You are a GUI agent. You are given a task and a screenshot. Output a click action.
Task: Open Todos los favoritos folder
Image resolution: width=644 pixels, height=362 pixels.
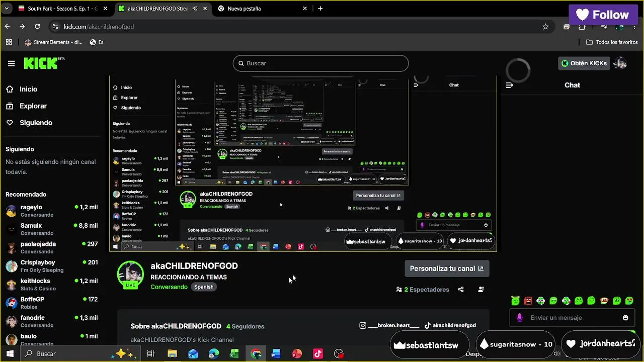click(x=612, y=42)
